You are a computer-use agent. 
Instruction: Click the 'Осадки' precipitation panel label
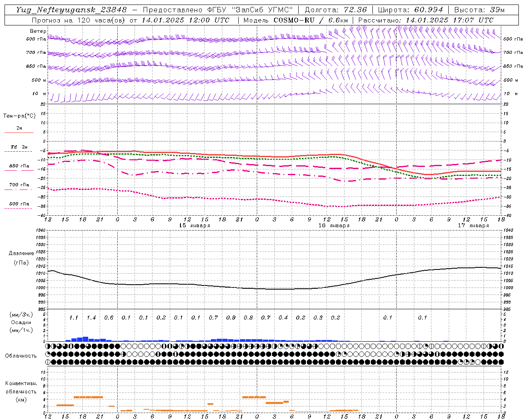point(21,322)
